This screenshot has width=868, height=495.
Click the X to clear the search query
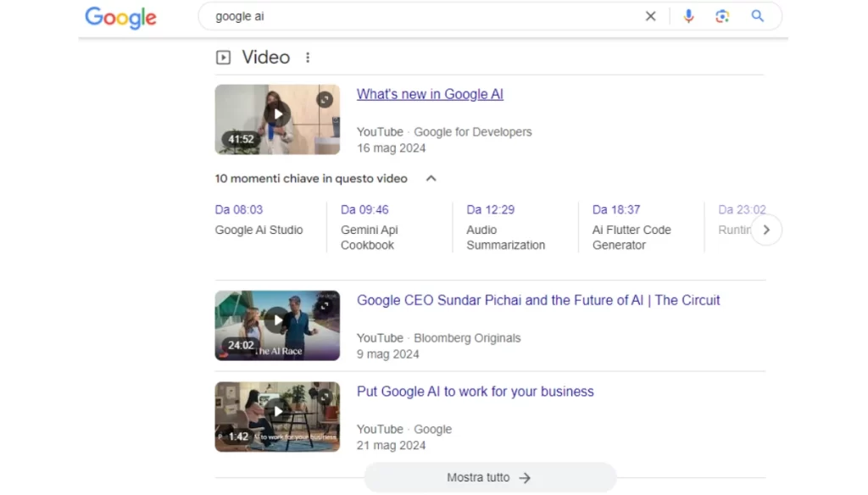(x=650, y=16)
